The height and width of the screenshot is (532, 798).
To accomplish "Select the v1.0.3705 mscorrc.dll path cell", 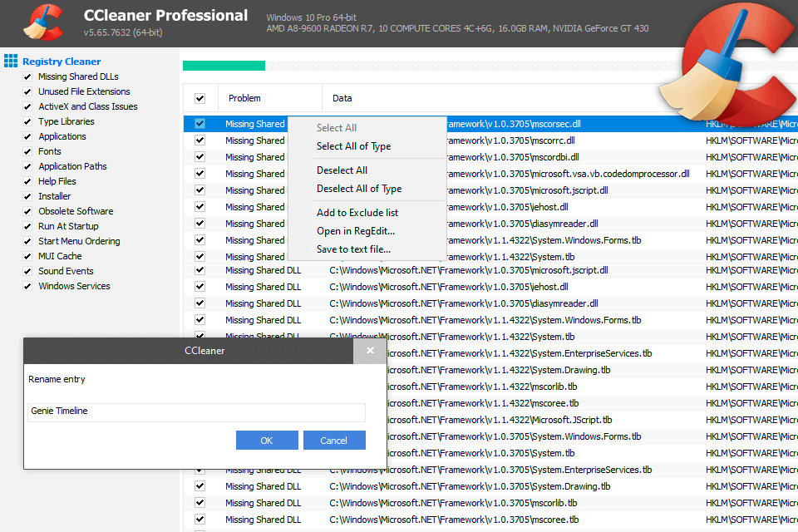I will (510, 140).
